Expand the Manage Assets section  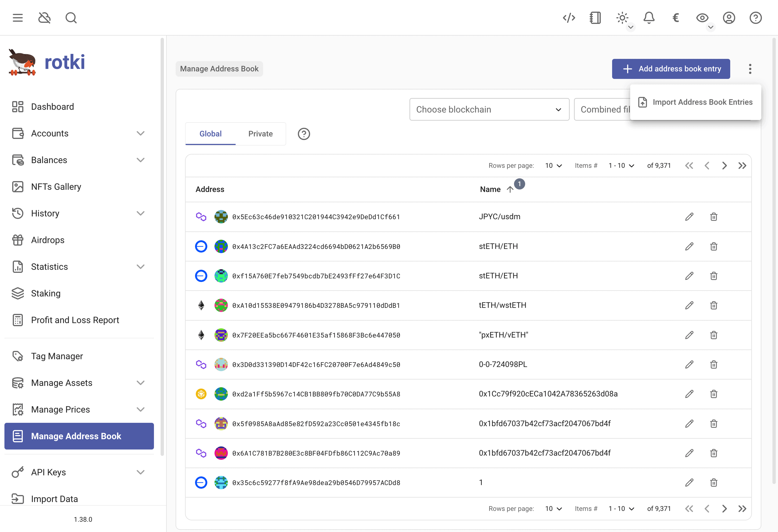(x=79, y=383)
